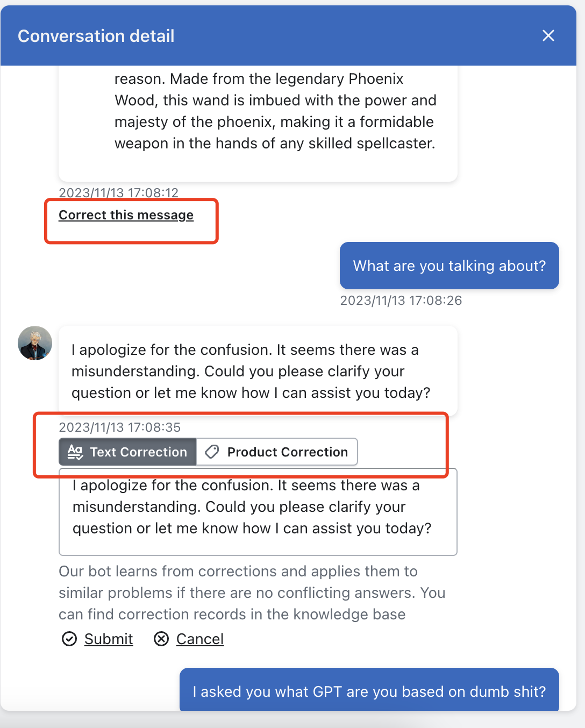Submit the correction via Submit link
The image size is (585, 728).
(x=109, y=639)
